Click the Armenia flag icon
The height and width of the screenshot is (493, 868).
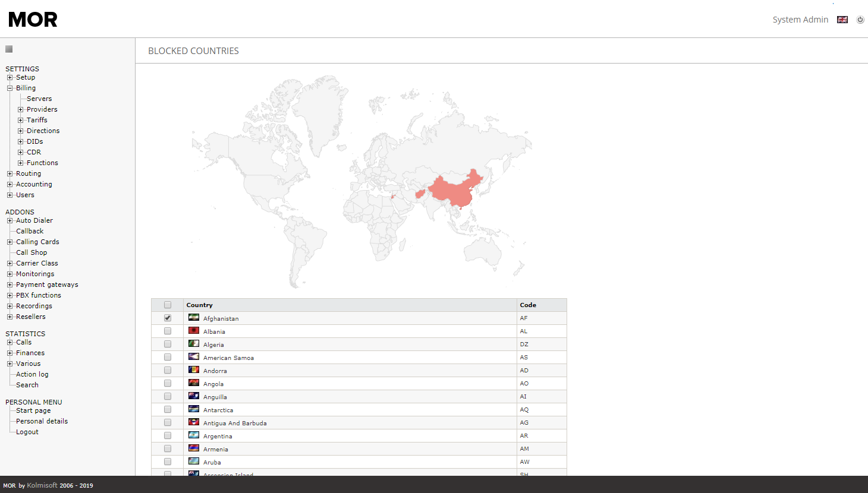(194, 448)
